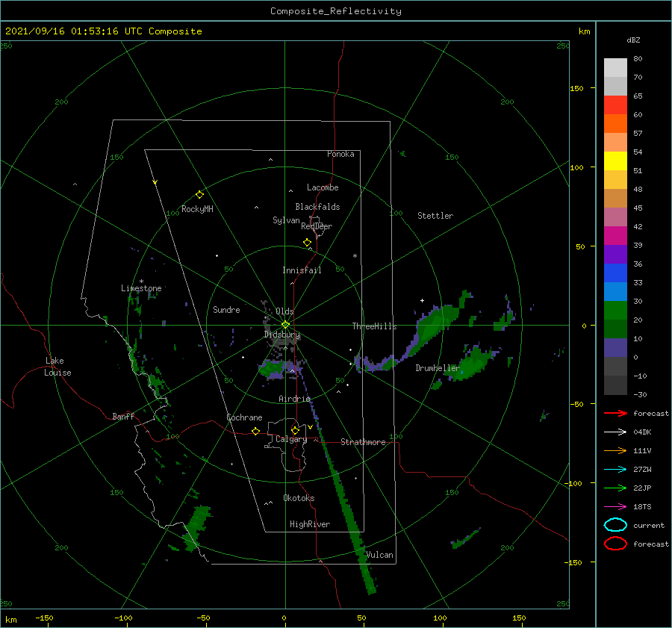This screenshot has width=672, height=628.
Task: Click the green echo cell near Drumheller
Action: pos(470,364)
